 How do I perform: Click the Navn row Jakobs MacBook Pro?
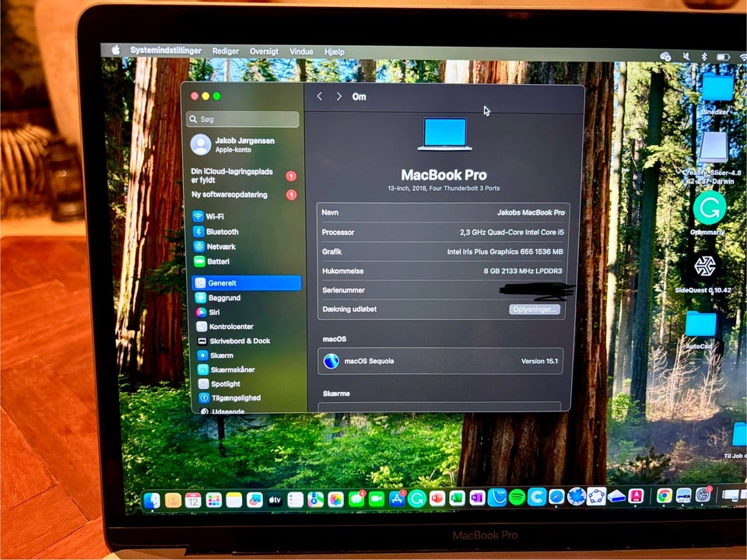tap(443, 212)
